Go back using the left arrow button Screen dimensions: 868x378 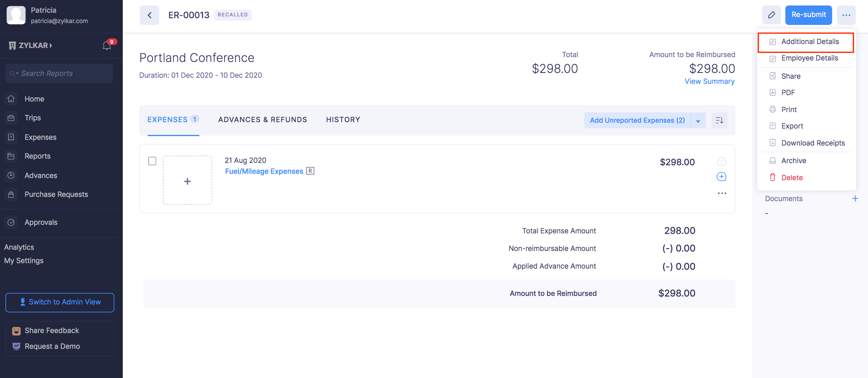click(149, 15)
